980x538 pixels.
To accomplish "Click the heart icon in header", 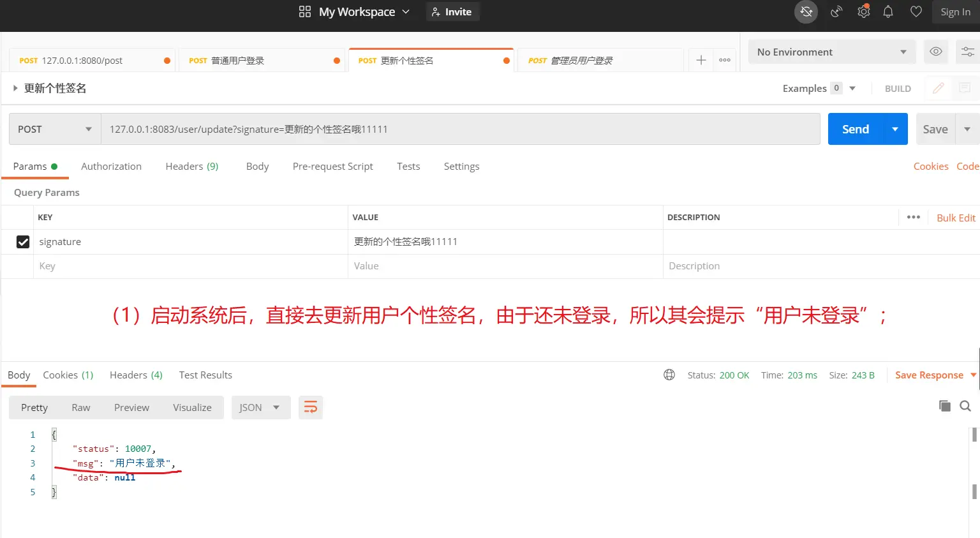I will [x=916, y=12].
